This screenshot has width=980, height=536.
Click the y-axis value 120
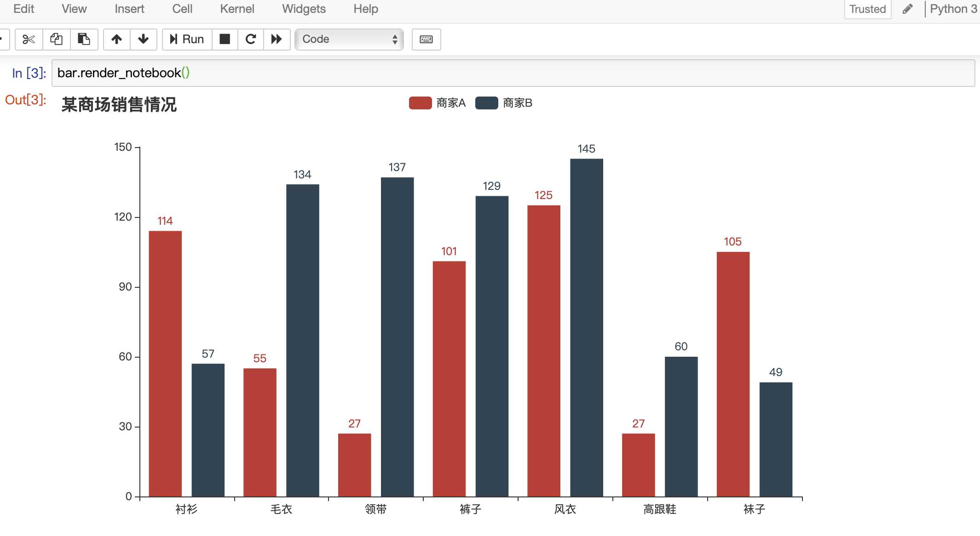(123, 217)
